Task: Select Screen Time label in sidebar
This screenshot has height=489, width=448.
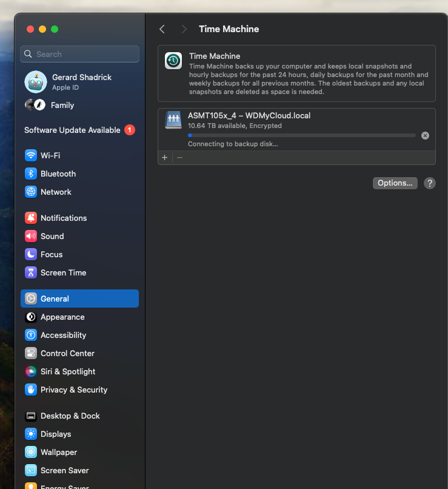Action: (64, 272)
